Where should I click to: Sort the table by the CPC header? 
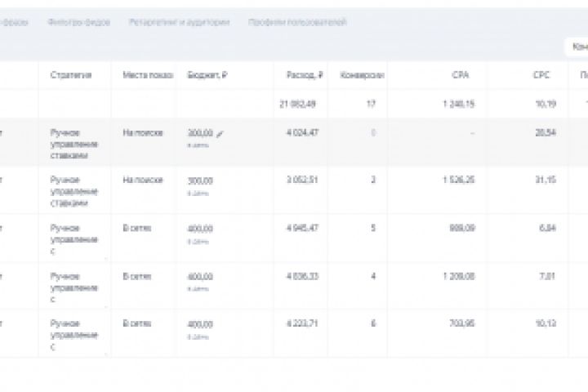(x=541, y=75)
